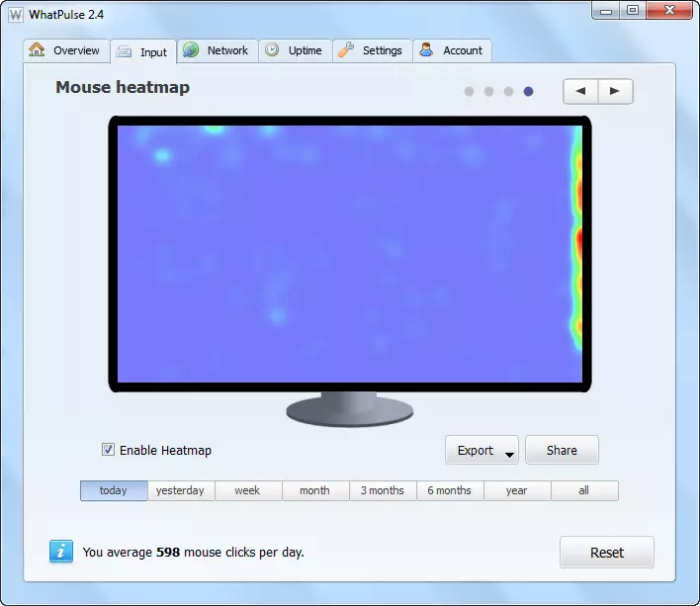Viewport: 700px width, 606px height.
Task: Switch to the Account tab
Action: [452, 50]
